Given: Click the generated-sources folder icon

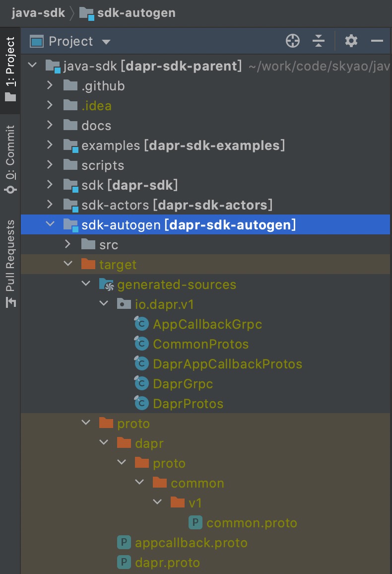Looking at the screenshot, I should tap(106, 285).
